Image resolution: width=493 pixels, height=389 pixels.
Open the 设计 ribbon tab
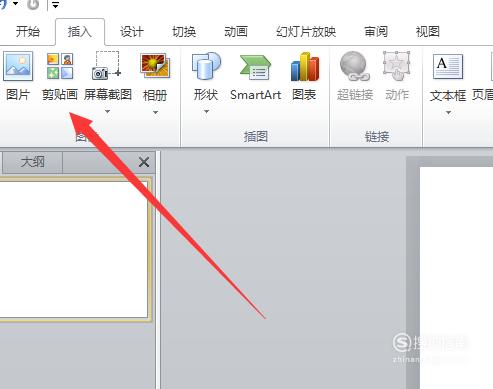coord(132,32)
